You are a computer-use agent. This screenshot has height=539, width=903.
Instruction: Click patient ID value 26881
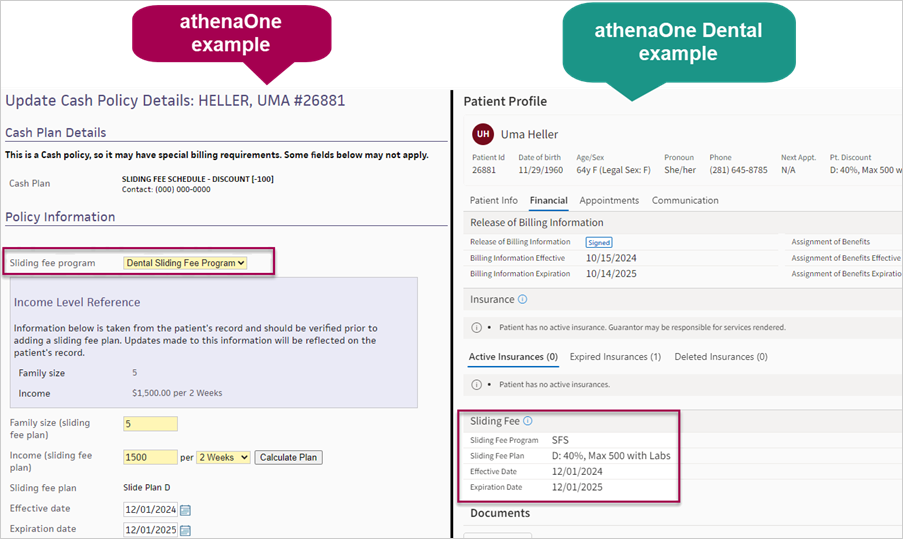[484, 170]
